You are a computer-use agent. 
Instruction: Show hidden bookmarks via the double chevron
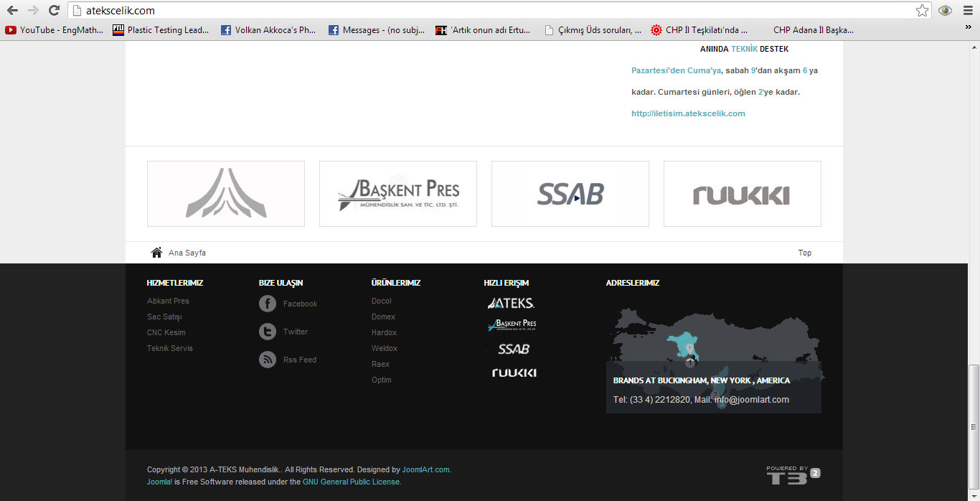(x=968, y=29)
